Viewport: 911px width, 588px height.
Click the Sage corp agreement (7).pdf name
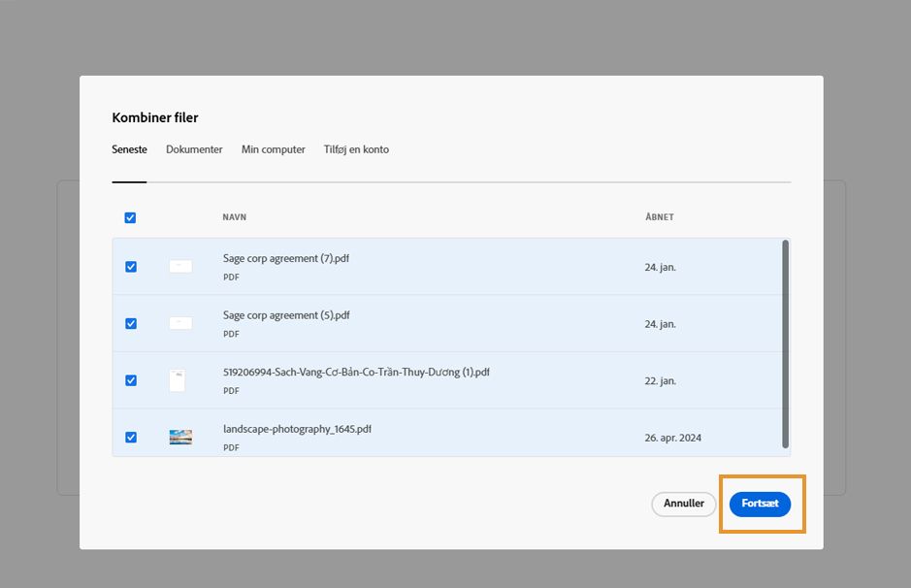(286, 259)
